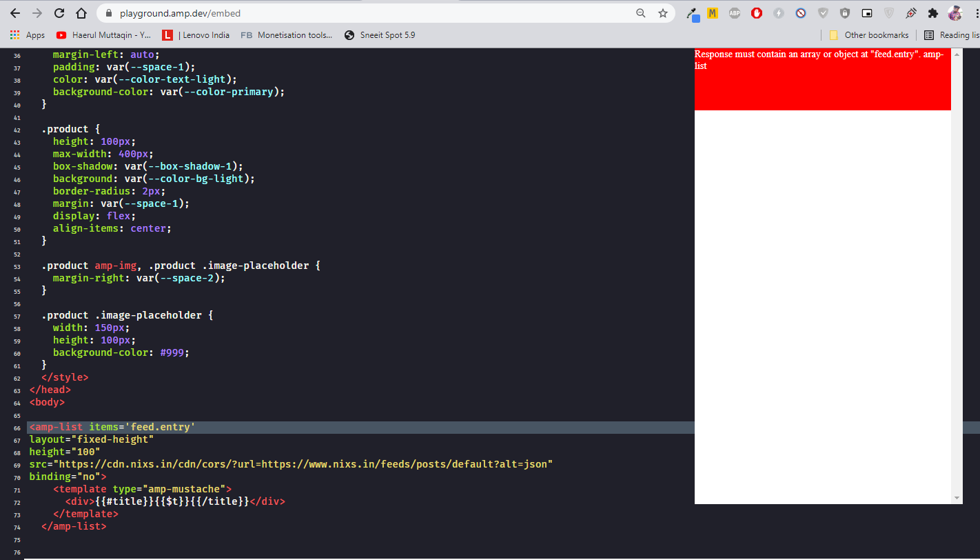Click the syringe extension icon
This screenshot has height=560, width=980.
tap(911, 13)
